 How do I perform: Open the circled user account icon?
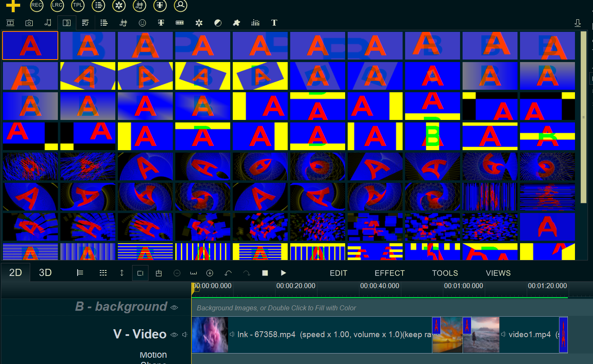click(180, 5)
